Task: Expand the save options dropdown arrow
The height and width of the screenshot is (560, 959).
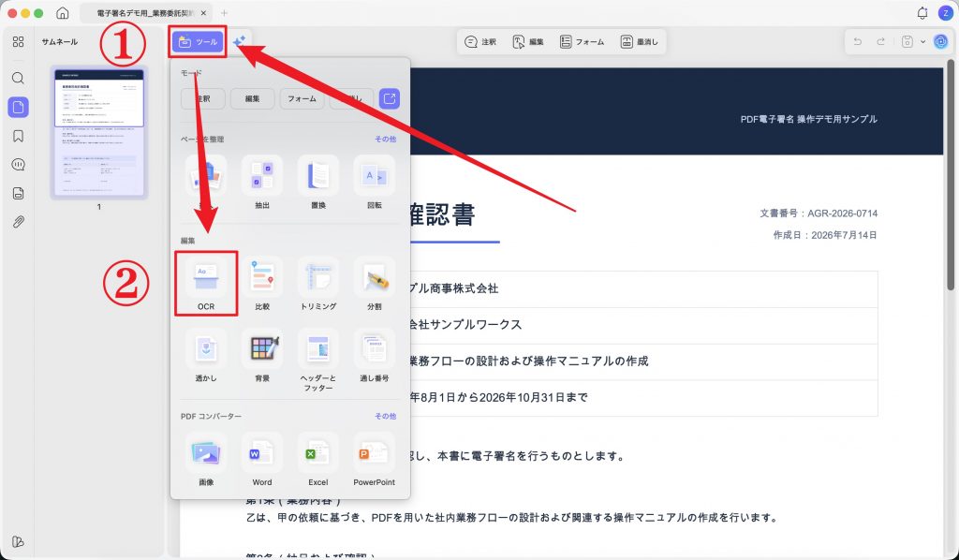Action: pos(922,41)
